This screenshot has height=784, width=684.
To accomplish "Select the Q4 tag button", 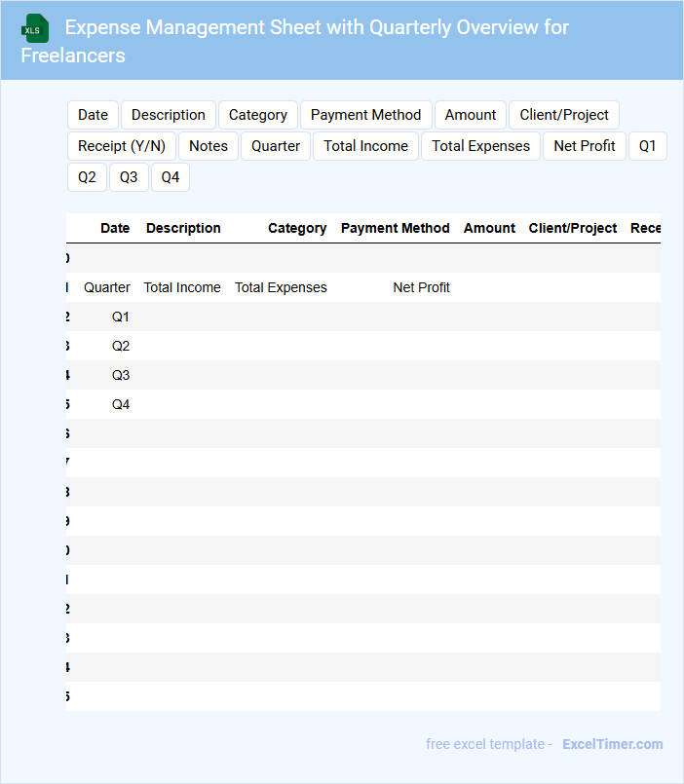I will 171,177.
